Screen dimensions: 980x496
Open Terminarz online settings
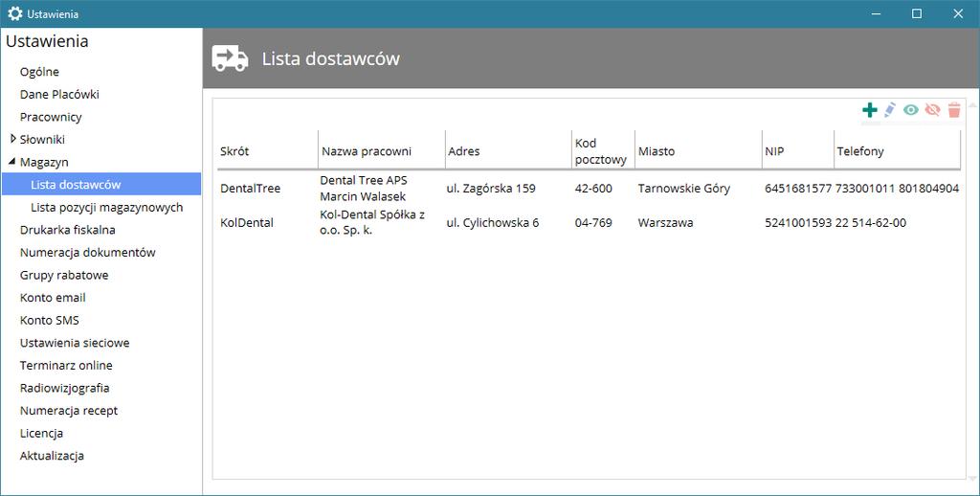pyautogui.click(x=66, y=365)
